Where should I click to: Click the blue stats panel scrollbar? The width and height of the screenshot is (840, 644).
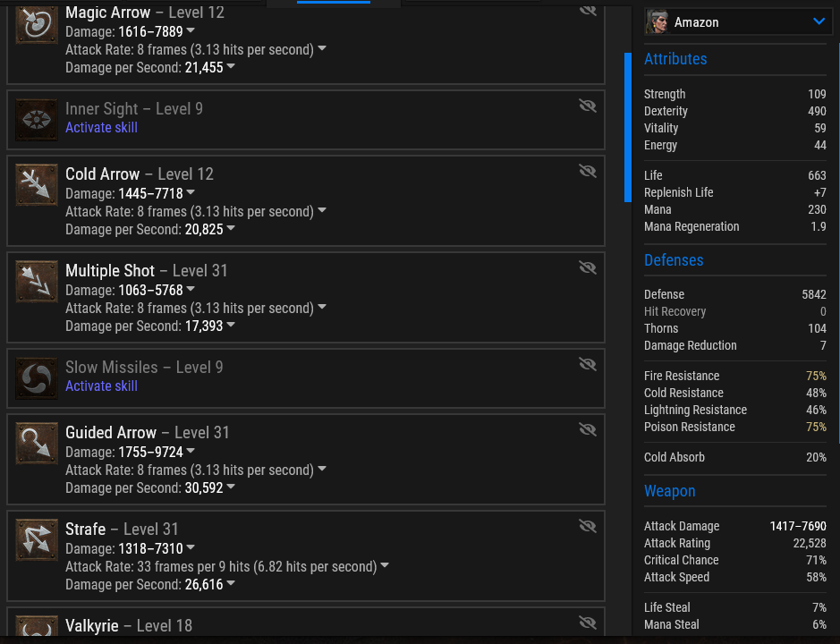tap(628, 127)
